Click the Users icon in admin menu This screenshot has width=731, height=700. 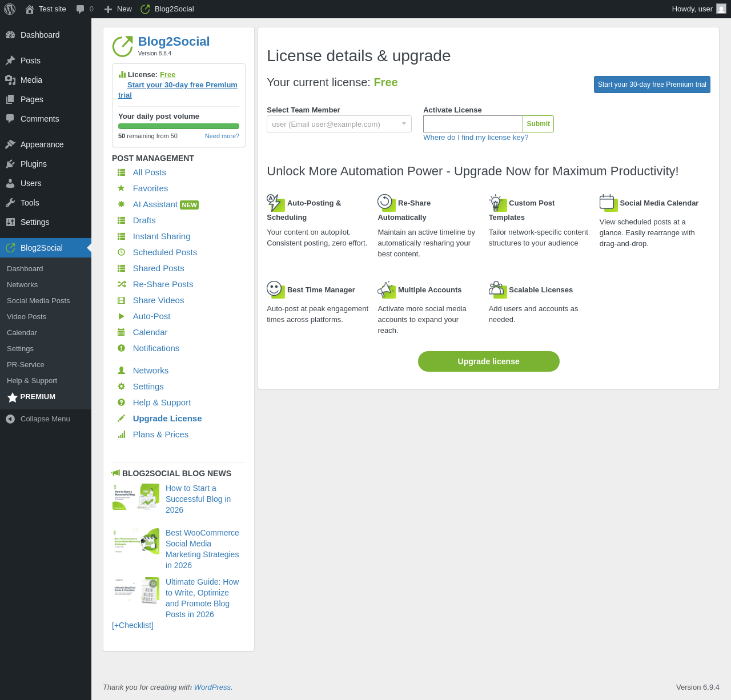10,183
